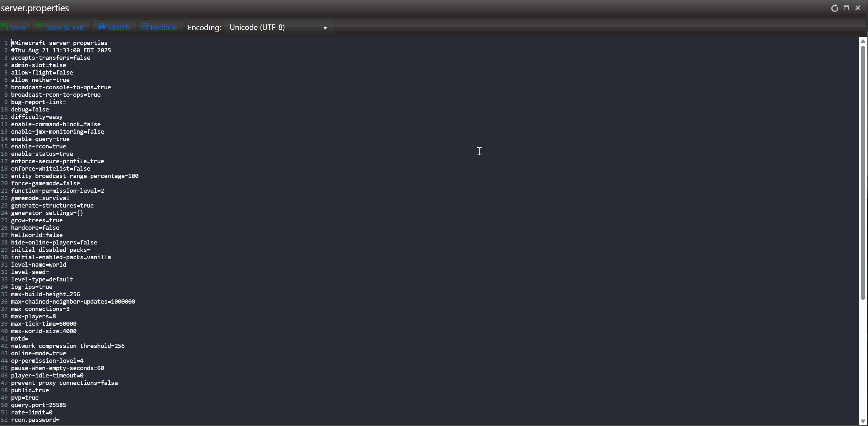Click the line 'bug-report-link='
The height and width of the screenshot is (426, 868).
point(39,102)
